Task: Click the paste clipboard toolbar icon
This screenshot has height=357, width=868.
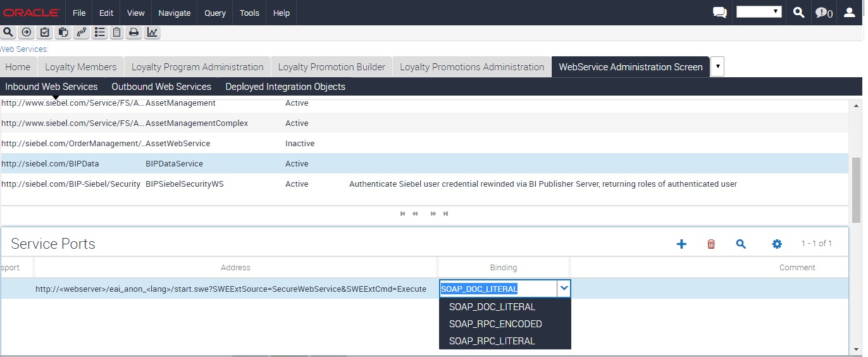Action: [63, 32]
